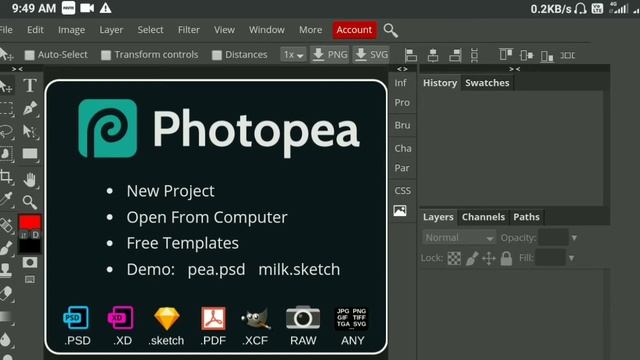Toggle lock image pixels brush

coord(472,258)
